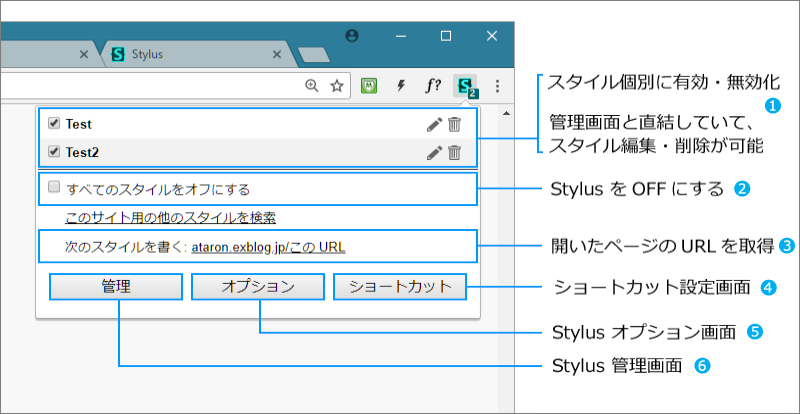
Task: Delete the Test2 style via trash icon
Action: coord(455,152)
